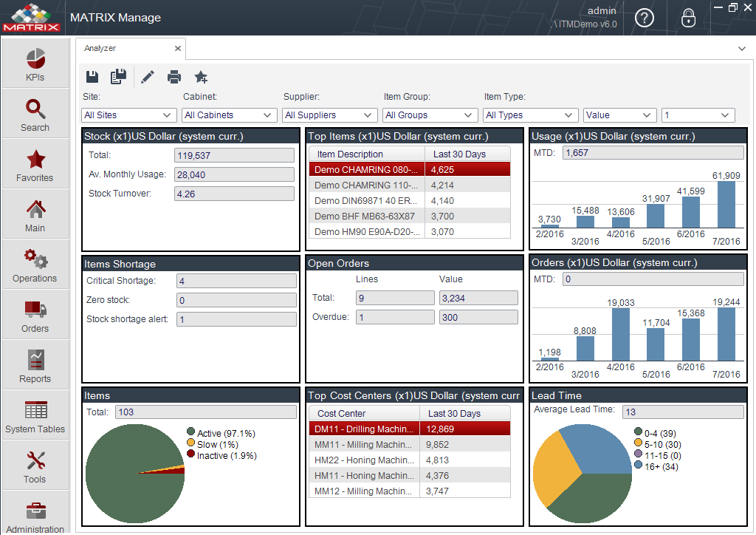The image size is (756, 535).
Task: Click the Save disk icon in toolbar
Action: pyautogui.click(x=92, y=77)
